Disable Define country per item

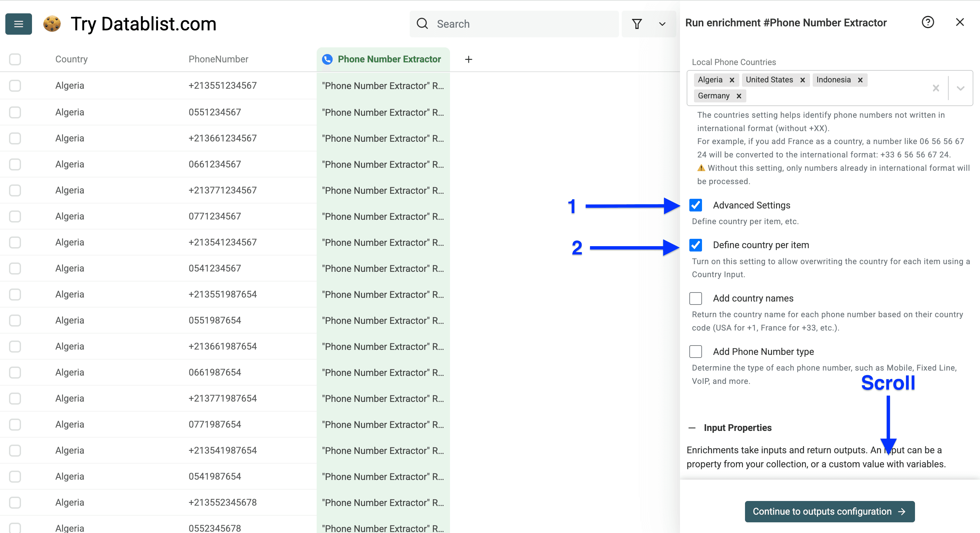(x=696, y=245)
